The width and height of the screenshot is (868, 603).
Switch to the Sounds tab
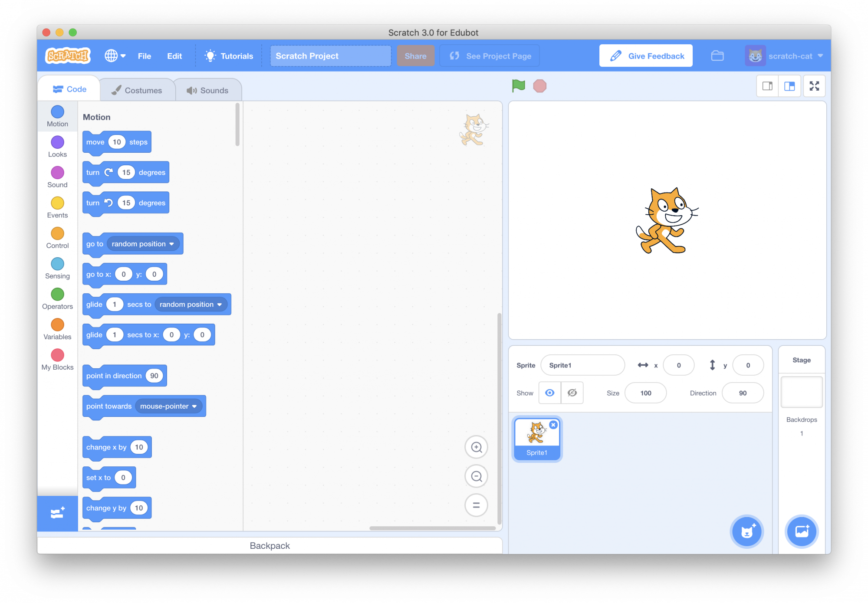(x=209, y=90)
